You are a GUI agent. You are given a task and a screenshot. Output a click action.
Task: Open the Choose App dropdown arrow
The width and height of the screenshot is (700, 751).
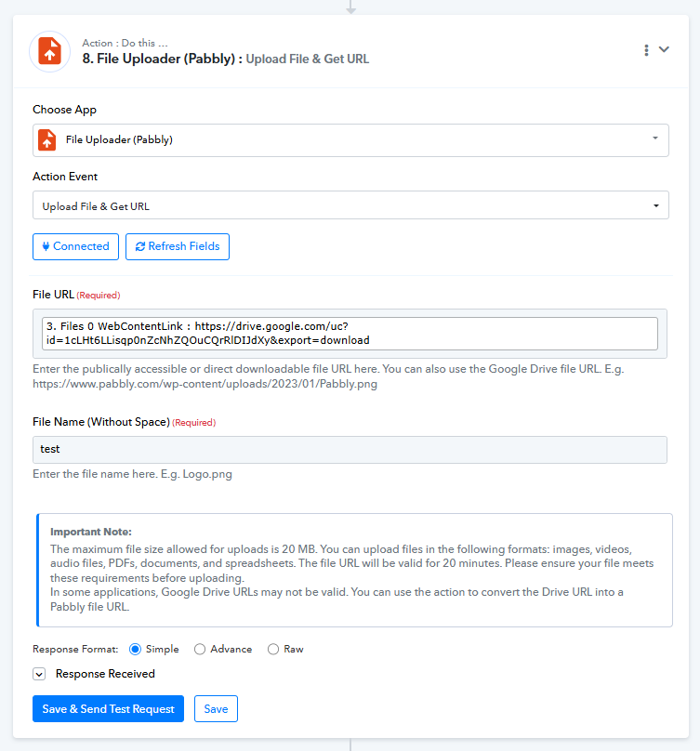pyautogui.click(x=655, y=138)
